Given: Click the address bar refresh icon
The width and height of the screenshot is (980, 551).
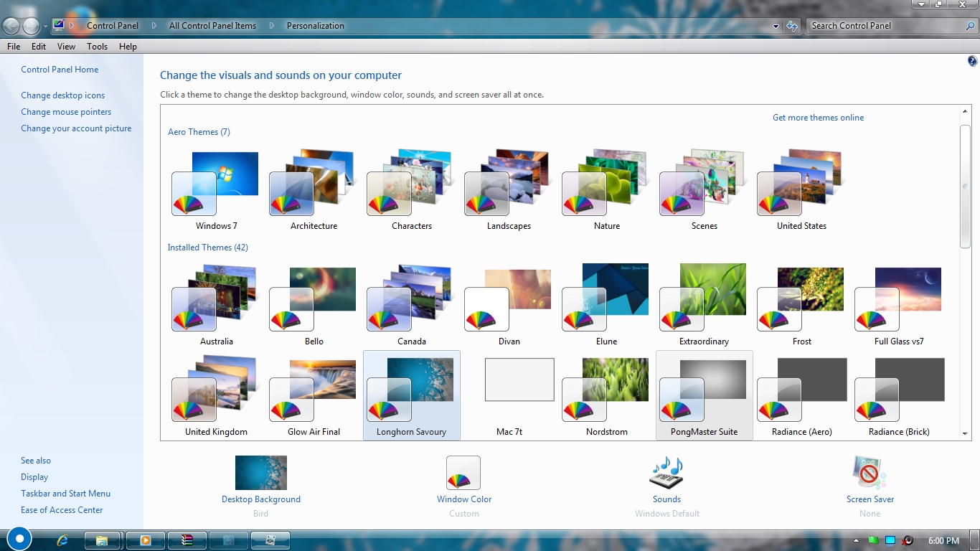Looking at the screenshot, I should coord(792,26).
